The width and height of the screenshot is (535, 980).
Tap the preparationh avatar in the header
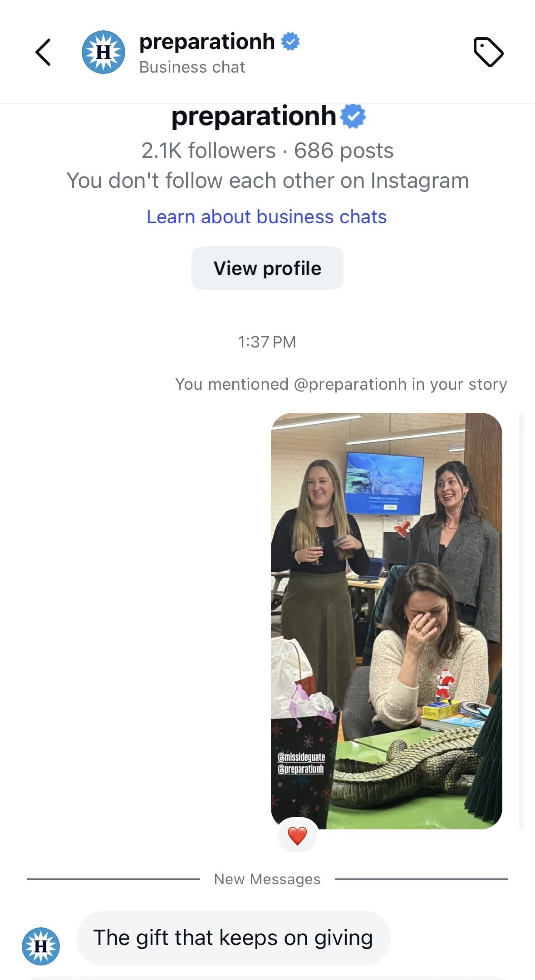[103, 52]
